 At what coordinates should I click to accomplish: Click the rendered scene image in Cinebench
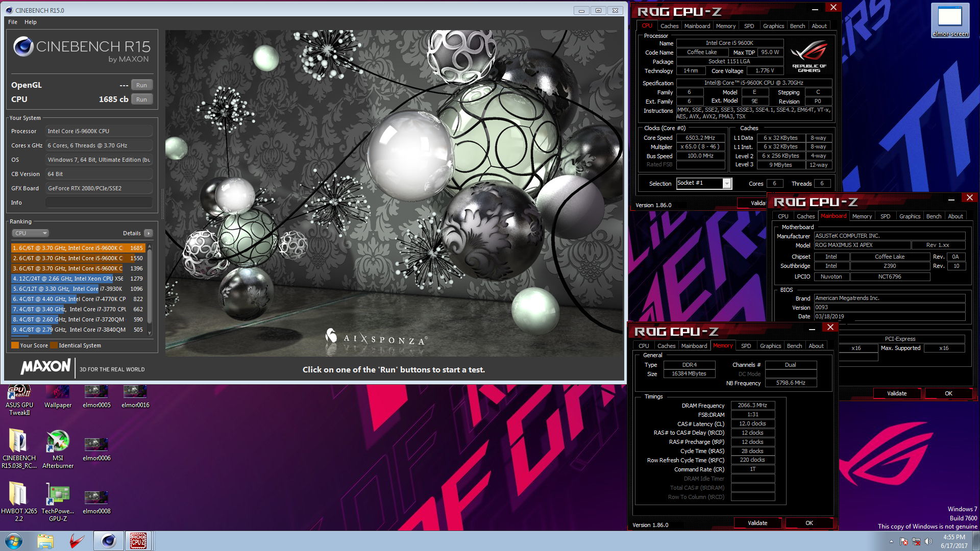(x=394, y=193)
